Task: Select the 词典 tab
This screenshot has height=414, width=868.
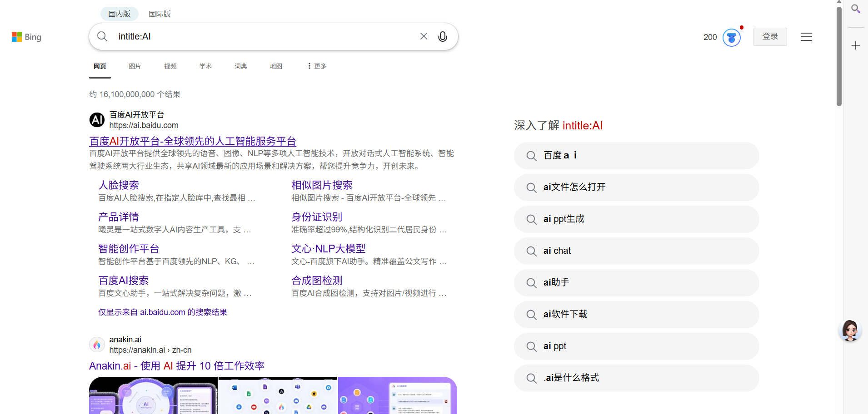Action: [x=241, y=66]
